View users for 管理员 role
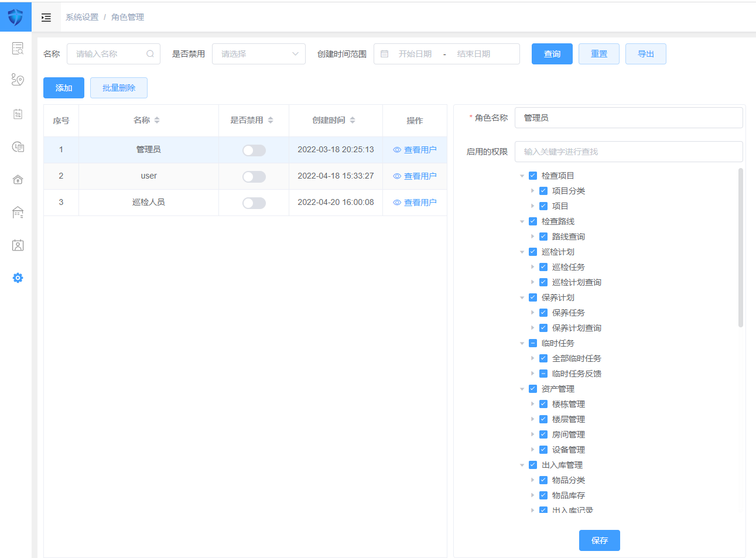This screenshot has width=756, height=558. (415, 150)
